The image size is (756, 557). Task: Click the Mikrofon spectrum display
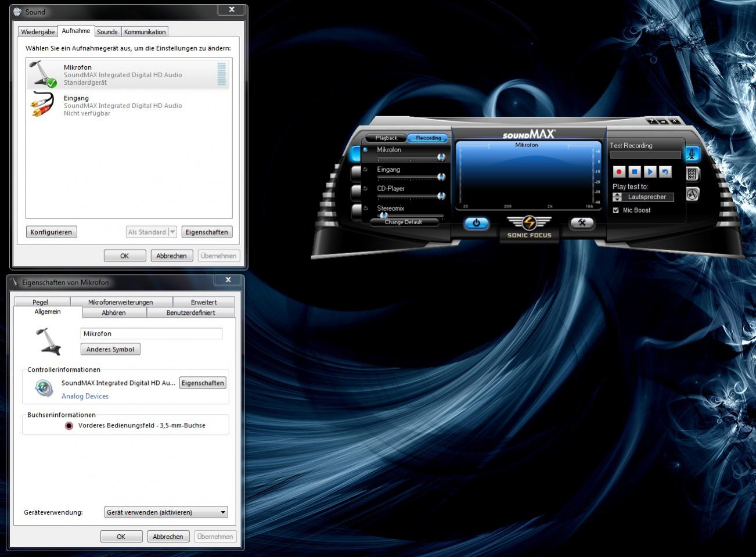(x=527, y=174)
